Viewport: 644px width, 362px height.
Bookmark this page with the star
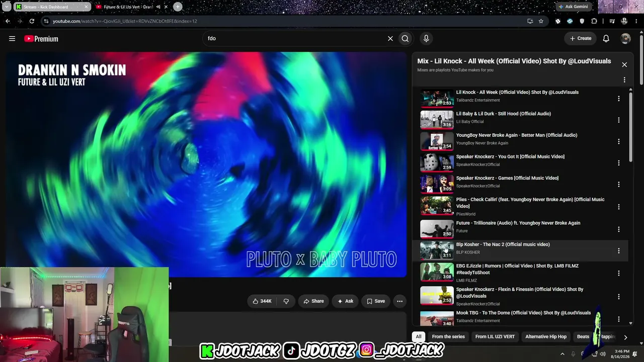click(x=541, y=21)
